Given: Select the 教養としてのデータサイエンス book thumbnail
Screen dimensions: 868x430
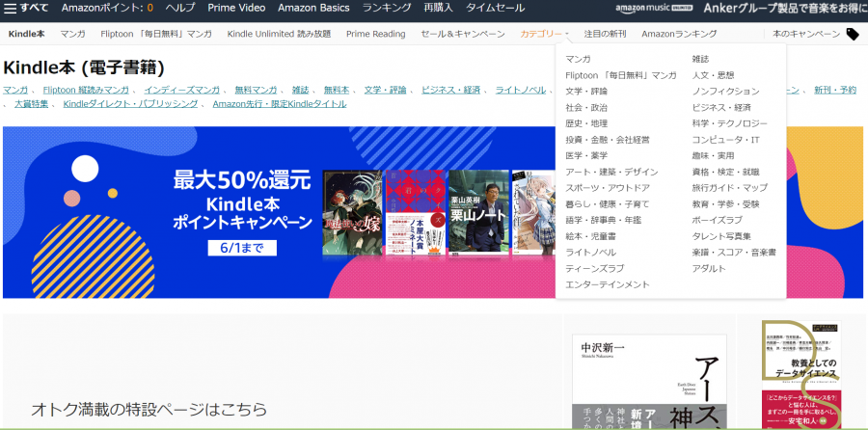Looking at the screenshot, I should pos(801,375).
